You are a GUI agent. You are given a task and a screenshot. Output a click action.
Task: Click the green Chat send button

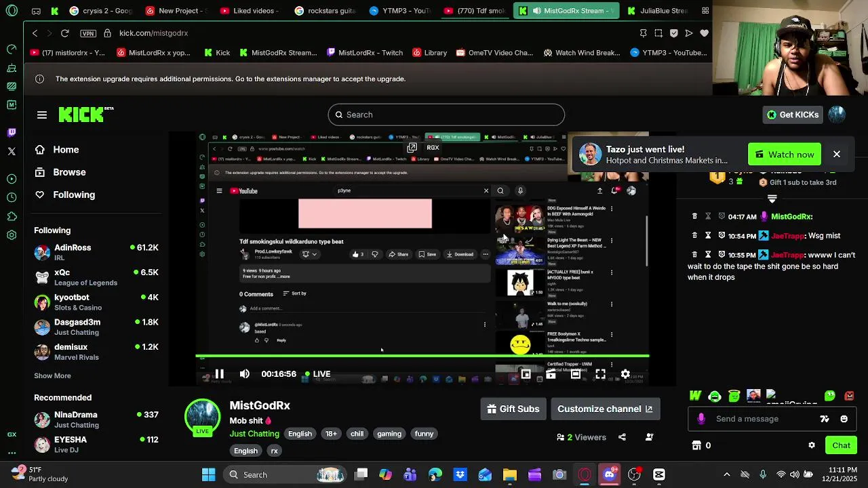[x=841, y=445]
